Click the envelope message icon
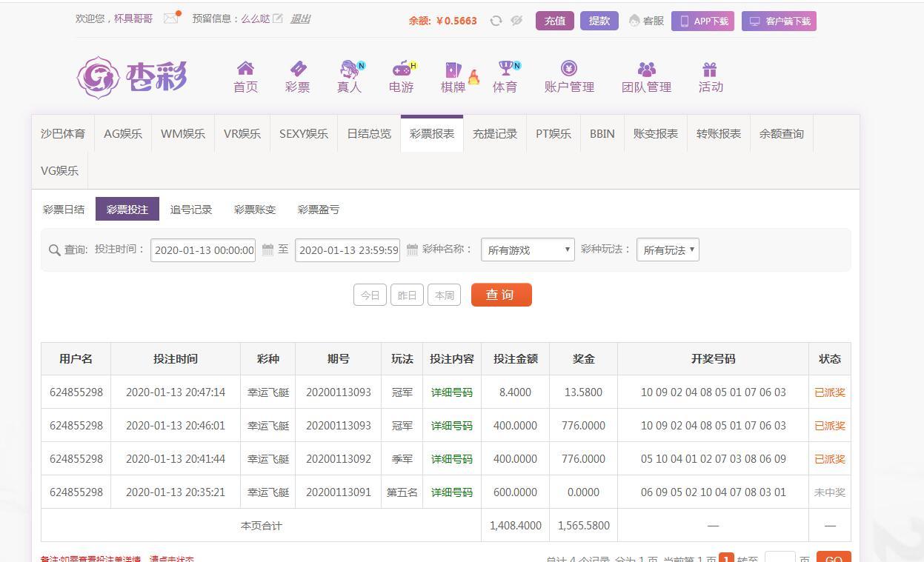The height and width of the screenshot is (562, 924). pyautogui.click(x=170, y=19)
